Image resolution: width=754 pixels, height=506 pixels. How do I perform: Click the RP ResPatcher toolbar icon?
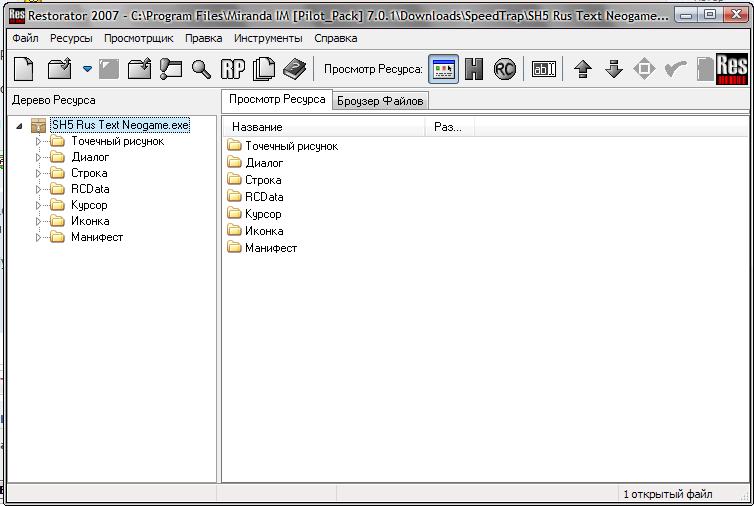click(x=233, y=68)
